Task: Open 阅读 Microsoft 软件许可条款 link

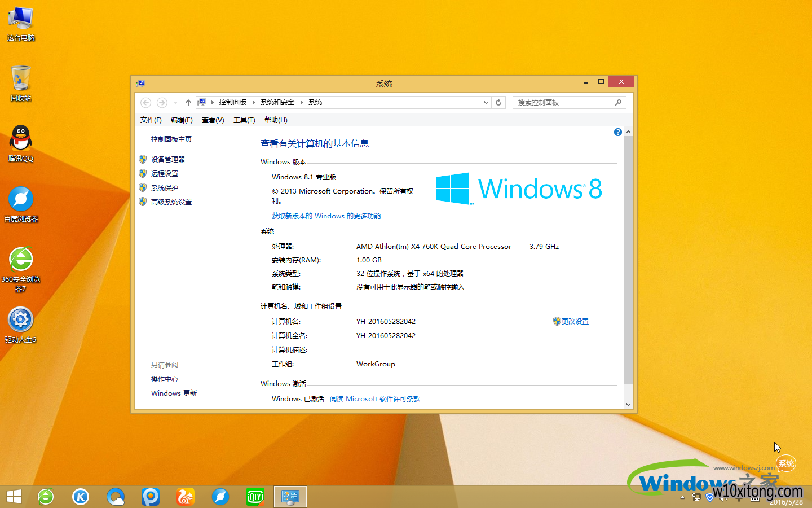Action: point(375,398)
